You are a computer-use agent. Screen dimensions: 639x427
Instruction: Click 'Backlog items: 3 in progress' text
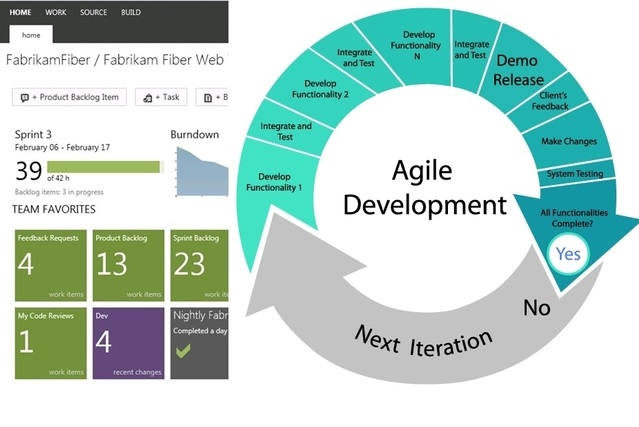click(59, 192)
